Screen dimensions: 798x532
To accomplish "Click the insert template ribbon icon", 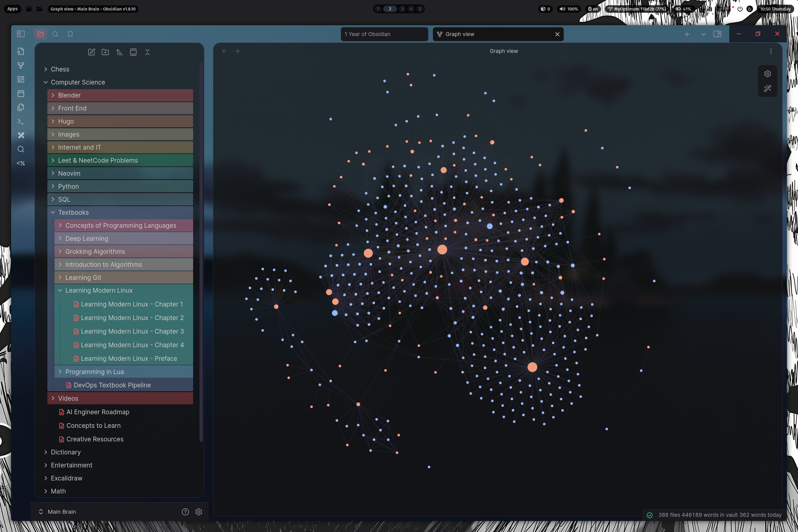I will tap(21, 107).
